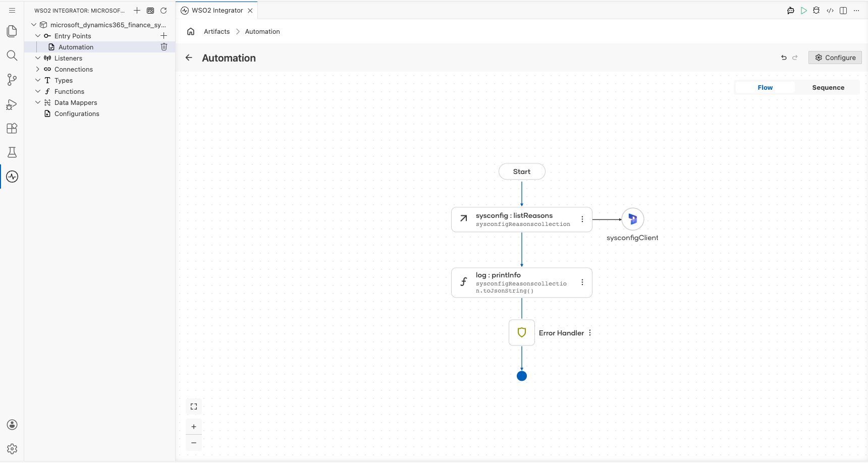Zoom out of the diagram
The image size is (868, 463).
(194, 443)
